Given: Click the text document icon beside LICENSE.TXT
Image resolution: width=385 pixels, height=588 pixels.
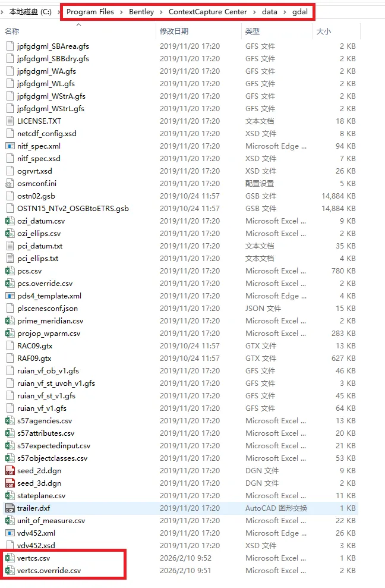Looking at the screenshot, I should click(10, 121).
